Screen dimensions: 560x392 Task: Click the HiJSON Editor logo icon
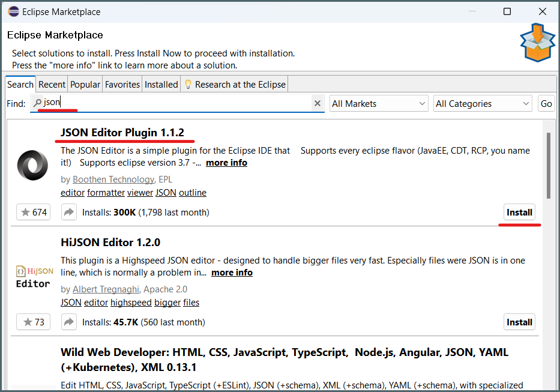[34, 277]
